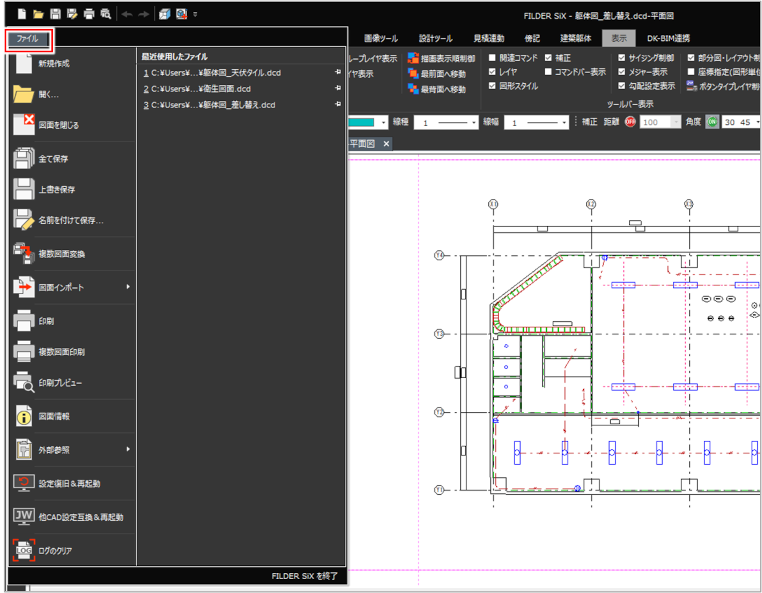
Task: Open 図面情報 drawing information
Action: pyautogui.click(x=24, y=415)
